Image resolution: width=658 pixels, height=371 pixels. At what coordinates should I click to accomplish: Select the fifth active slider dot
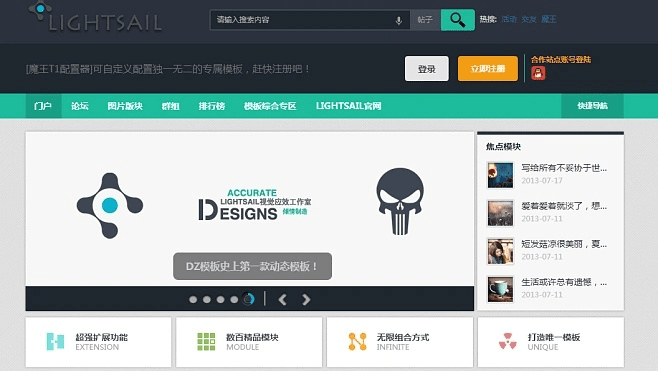point(248,299)
